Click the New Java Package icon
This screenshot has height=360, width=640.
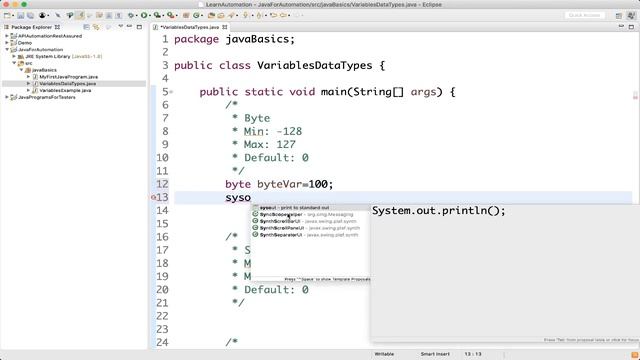click(x=186, y=16)
